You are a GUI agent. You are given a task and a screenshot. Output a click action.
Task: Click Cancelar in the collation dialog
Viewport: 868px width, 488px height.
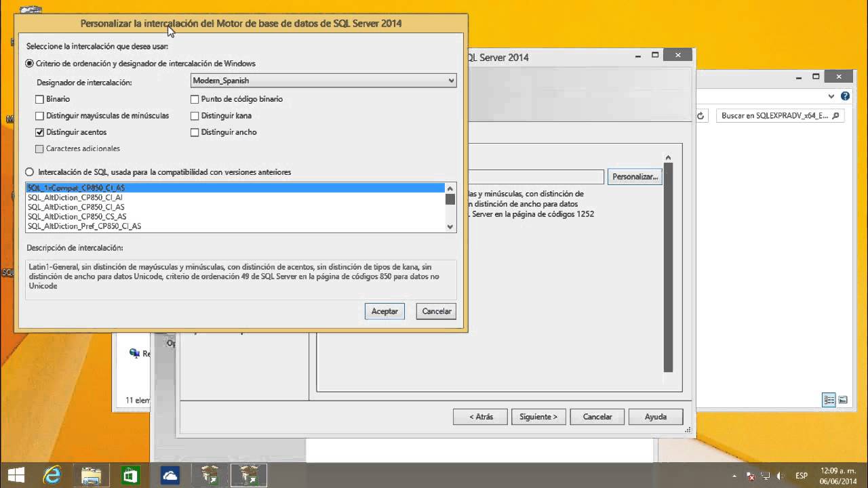(436, 311)
